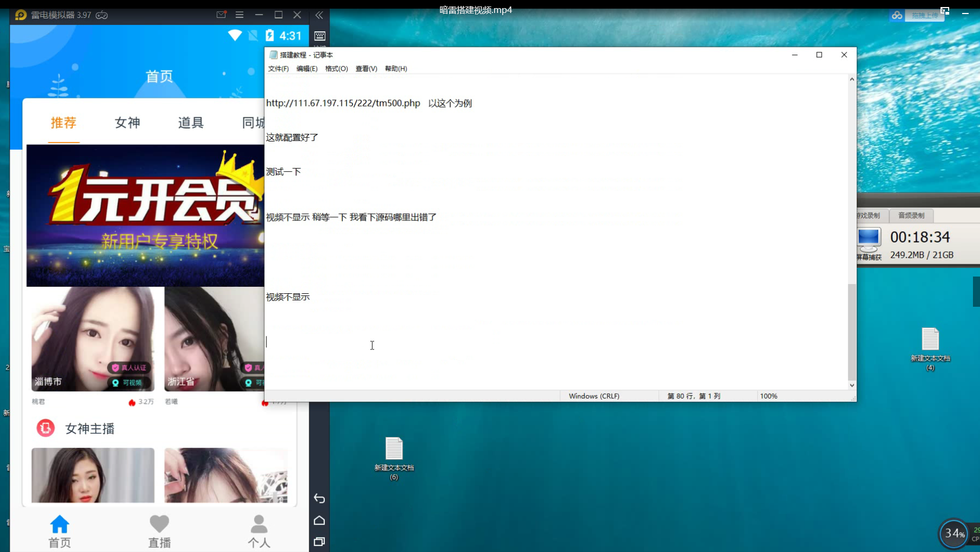Switch to the 女神 tab
The image size is (980, 552).
point(127,123)
